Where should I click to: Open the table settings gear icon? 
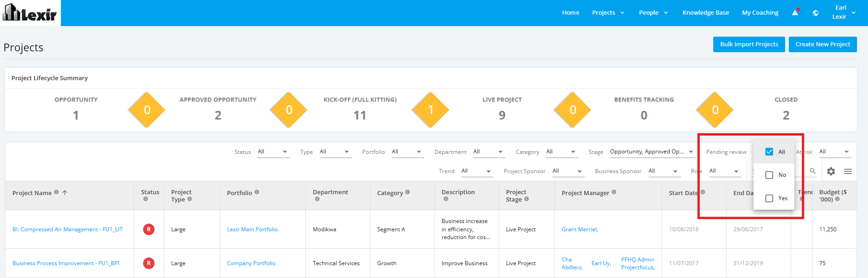coord(831,171)
